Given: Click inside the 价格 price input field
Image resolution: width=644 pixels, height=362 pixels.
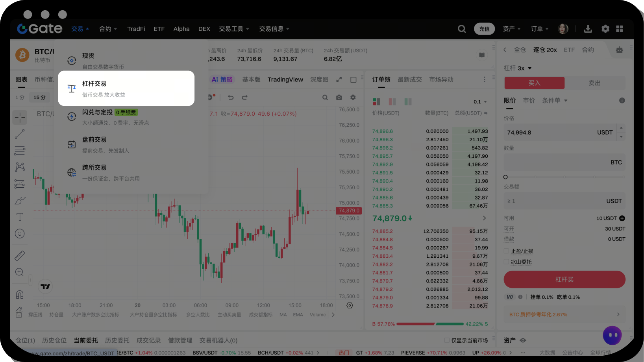Looking at the screenshot, I should point(551,132).
